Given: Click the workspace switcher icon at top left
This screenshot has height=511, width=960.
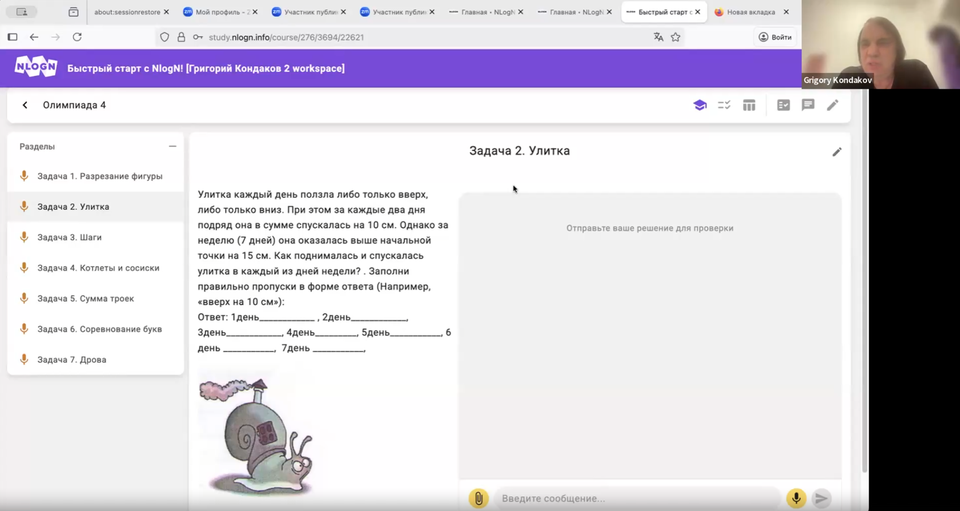Looking at the screenshot, I should pos(21,12).
